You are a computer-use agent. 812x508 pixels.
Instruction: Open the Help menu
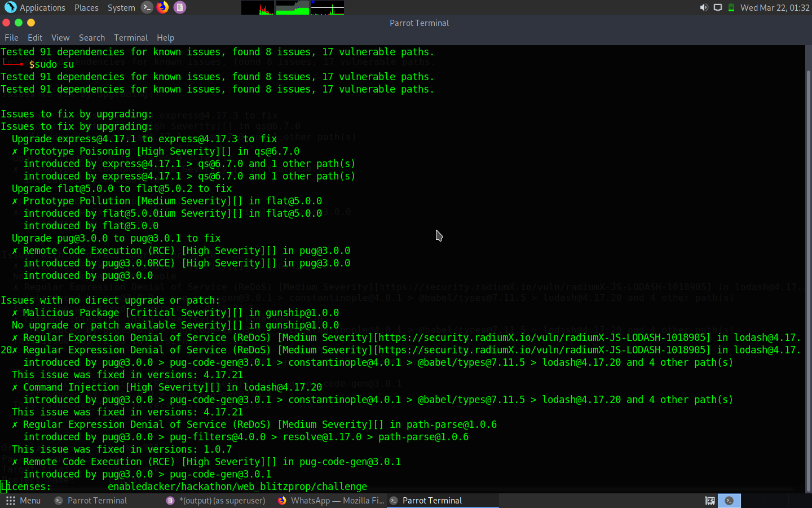[x=165, y=38]
